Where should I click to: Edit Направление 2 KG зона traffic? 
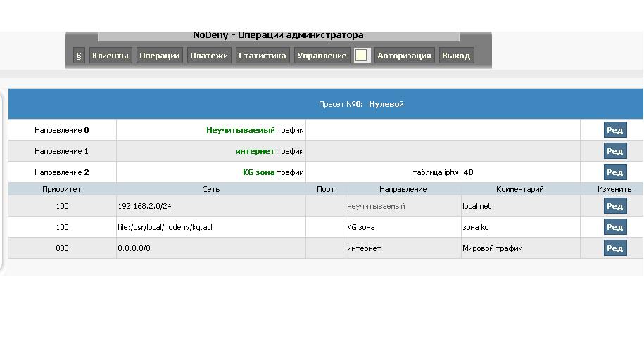pos(614,172)
